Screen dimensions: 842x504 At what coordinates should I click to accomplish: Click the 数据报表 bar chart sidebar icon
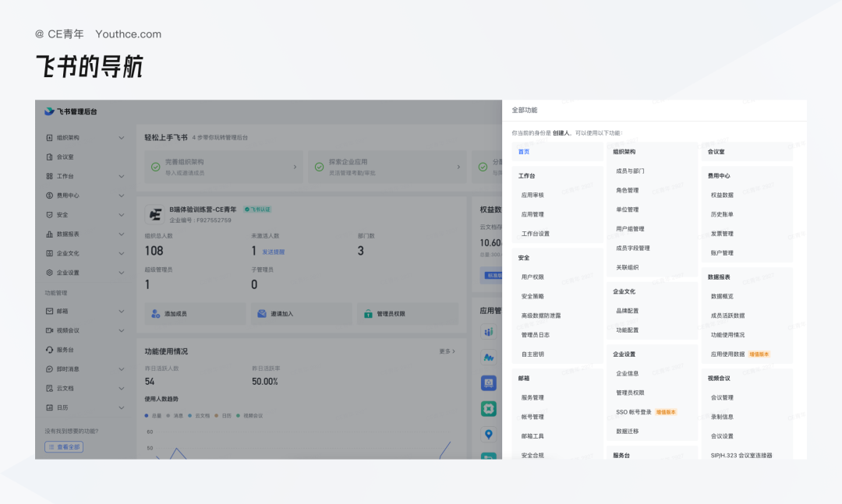[x=49, y=234]
